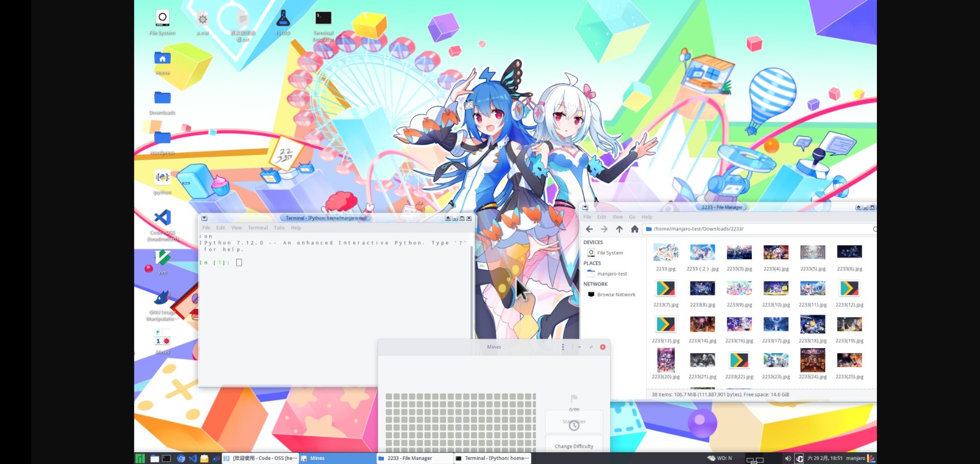980x464 pixels.
Task: Click the WD: N indicator in the taskbar
Action: click(x=720, y=458)
